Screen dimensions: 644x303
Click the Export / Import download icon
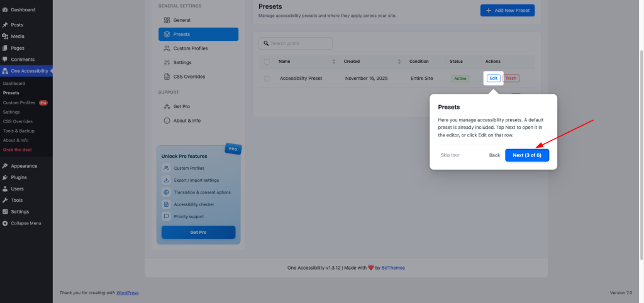pyautogui.click(x=166, y=180)
